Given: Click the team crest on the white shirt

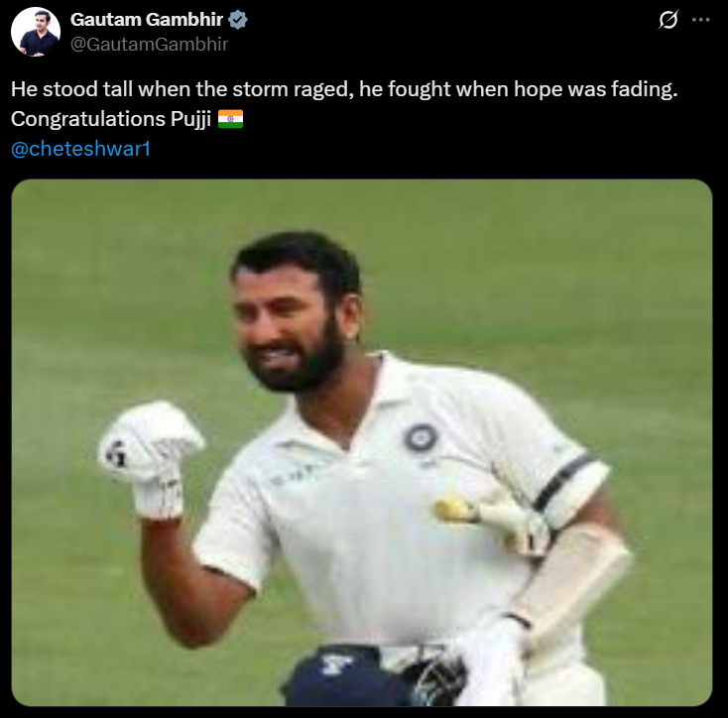Looking at the screenshot, I should (421, 437).
